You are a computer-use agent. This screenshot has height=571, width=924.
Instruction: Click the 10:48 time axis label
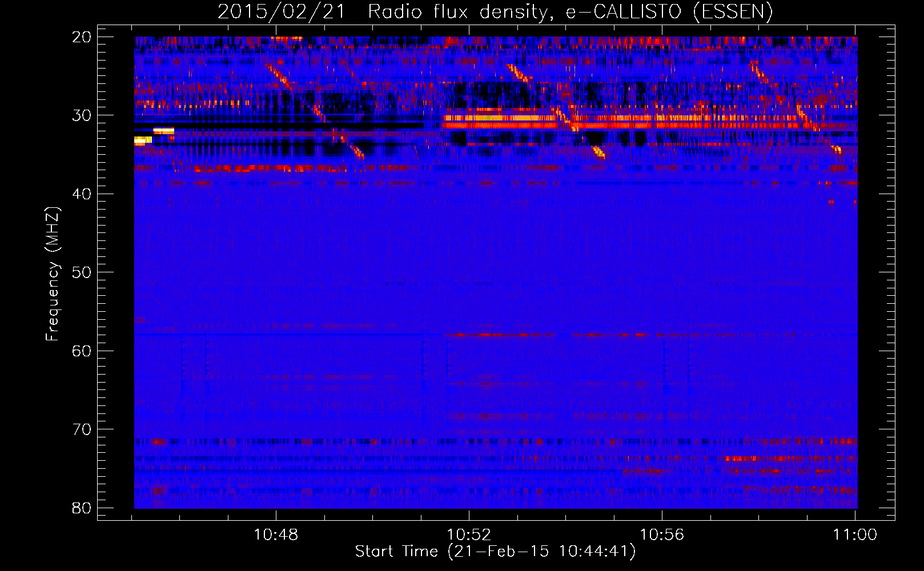[x=276, y=535]
